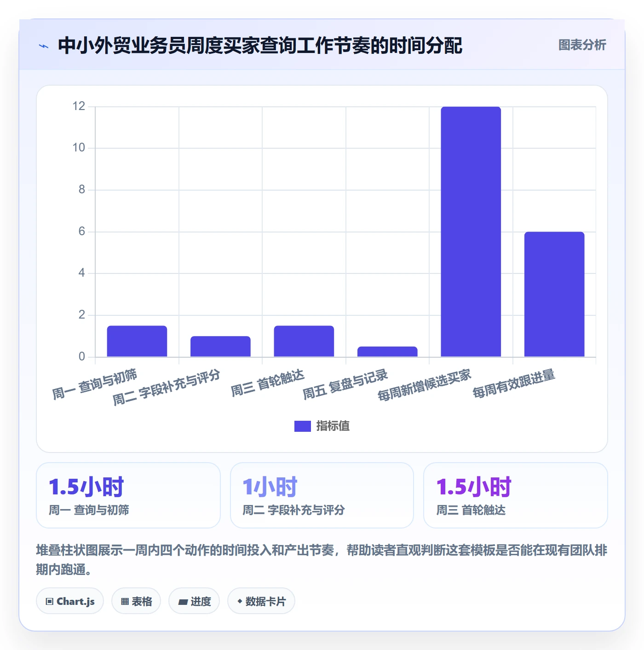This screenshot has height=650, width=644.
Task: Click the bar icon in 进度 chip
Action: click(x=183, y=602)
